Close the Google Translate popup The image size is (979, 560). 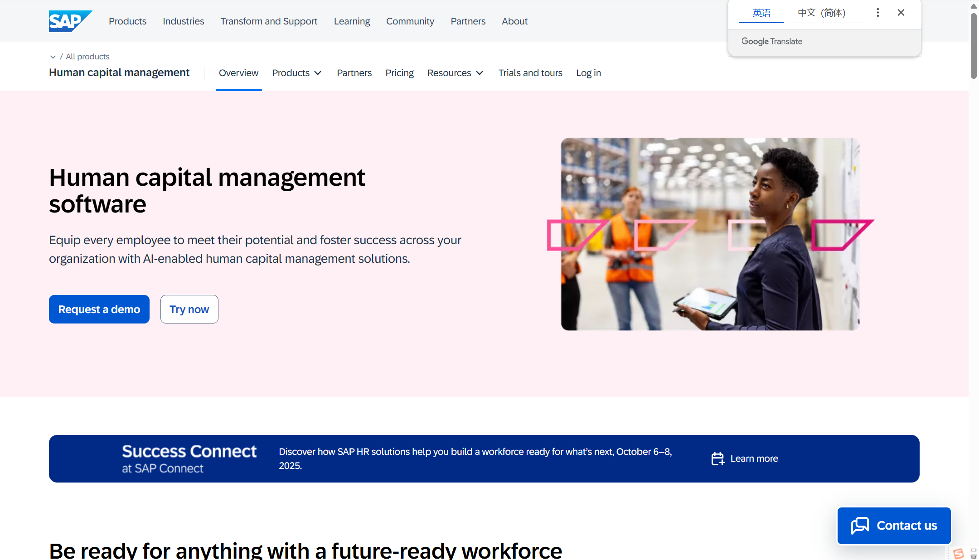pos(901,13)
